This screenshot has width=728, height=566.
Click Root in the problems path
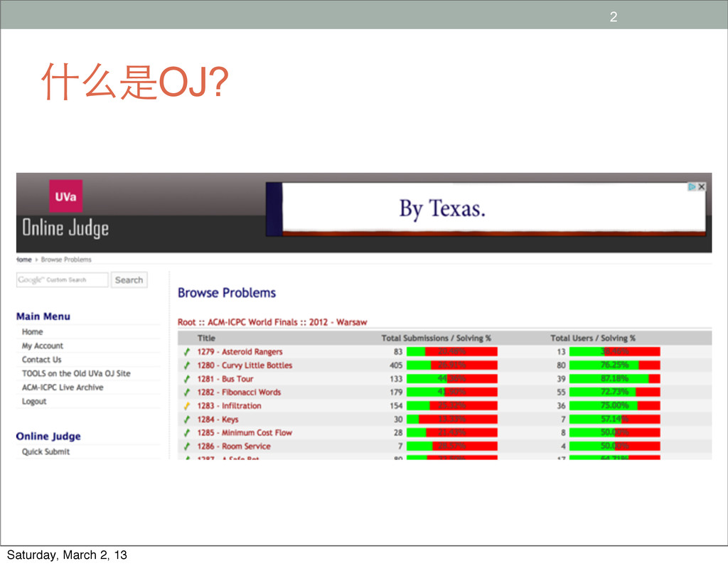click(x=187, y=322)
